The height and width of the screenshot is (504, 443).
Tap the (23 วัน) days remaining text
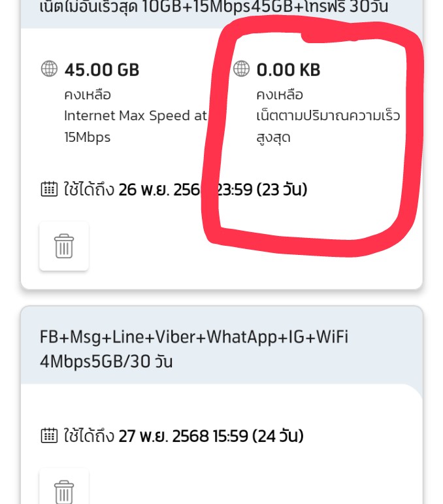(282, 190)
